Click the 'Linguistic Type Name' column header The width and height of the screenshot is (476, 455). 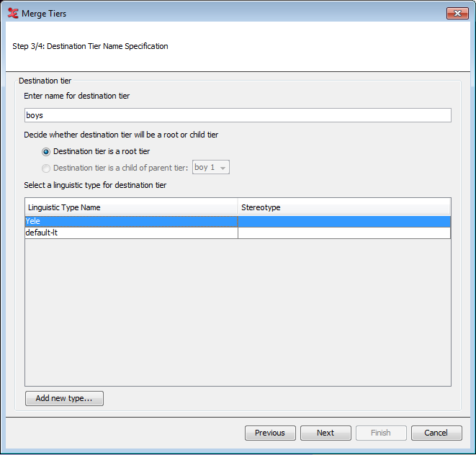click(131, 207)
